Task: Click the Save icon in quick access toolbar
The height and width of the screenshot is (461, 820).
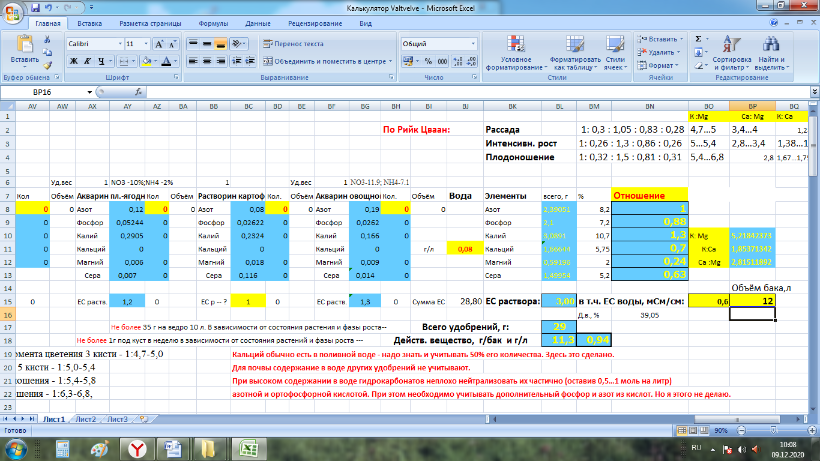Action: (x=33, y=6)
